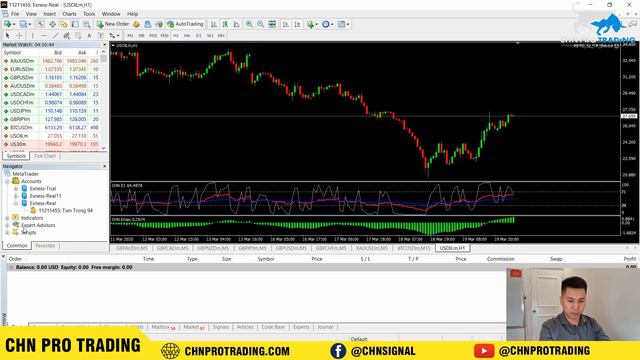The height and width of the screenshot is (360, 640).
Task: Open the Journal terminal tab
Action: (325, 327)
